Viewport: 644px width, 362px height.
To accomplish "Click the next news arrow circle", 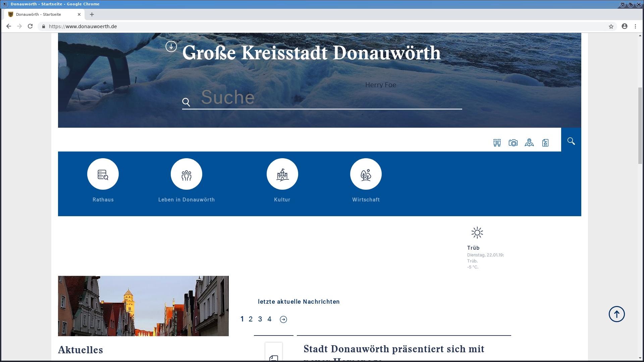I will click(x=283, y=319).
